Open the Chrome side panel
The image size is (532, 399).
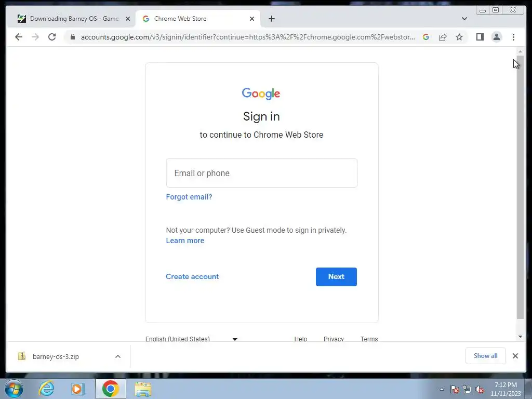(480, 37)
